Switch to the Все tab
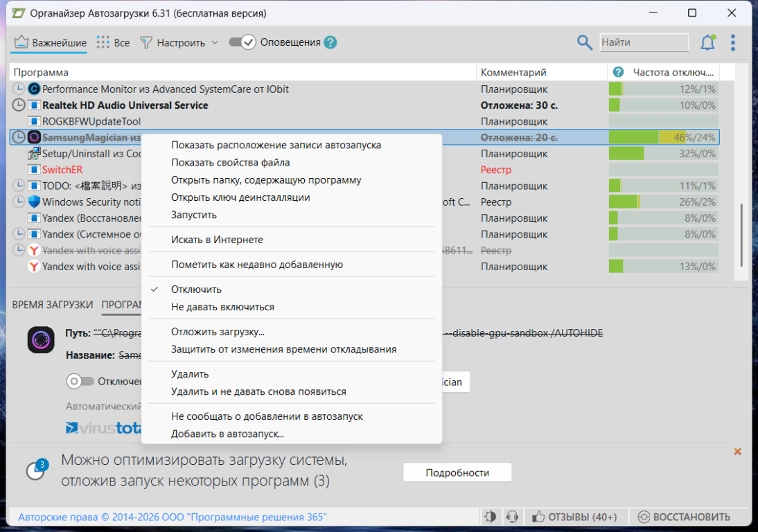Viewport: 758px width, 532px height. tap(114, 42)
